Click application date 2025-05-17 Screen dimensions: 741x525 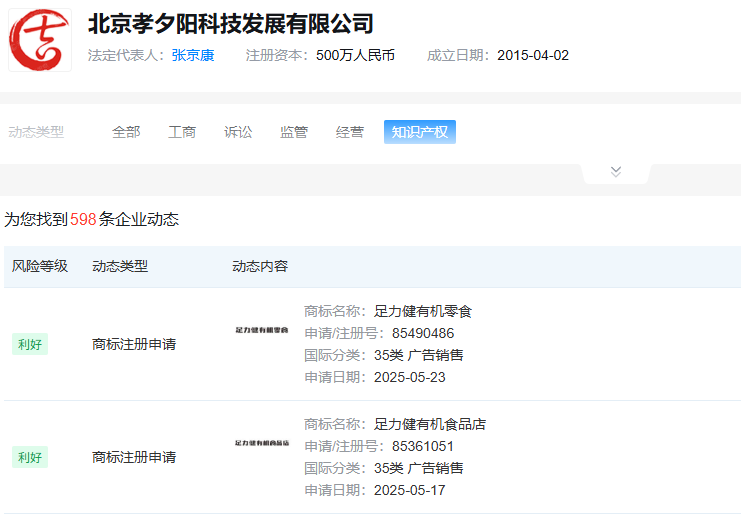point(410,490)
